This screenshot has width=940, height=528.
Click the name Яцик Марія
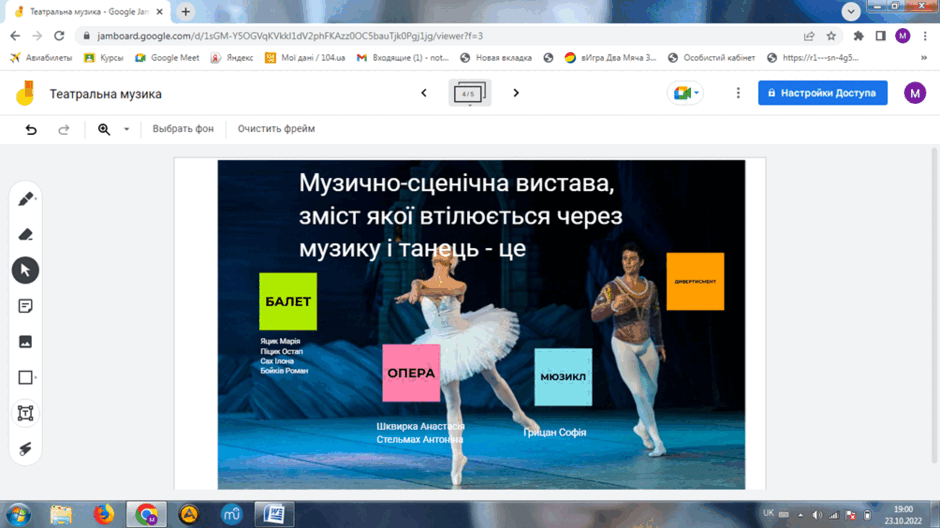(280, 341)
